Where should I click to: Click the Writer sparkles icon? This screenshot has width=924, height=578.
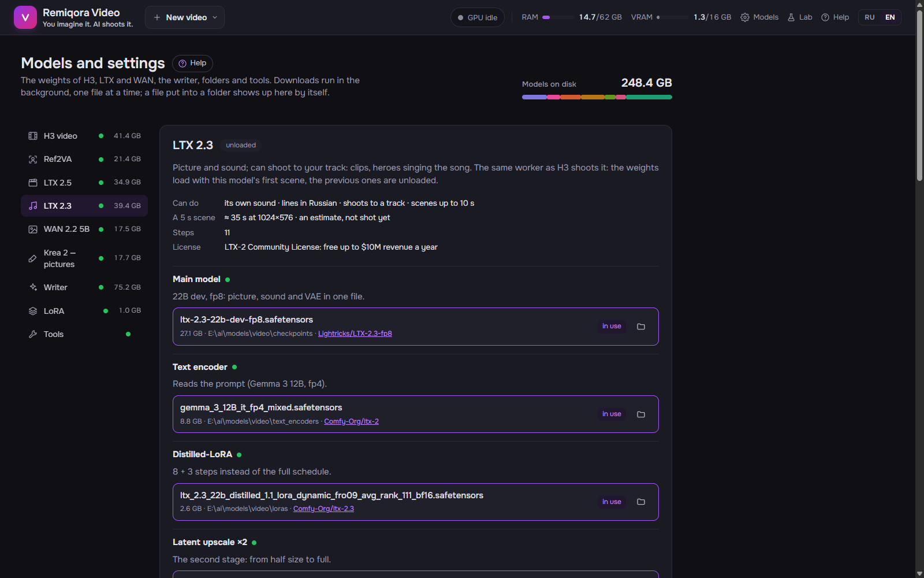[x=33, y=287]
